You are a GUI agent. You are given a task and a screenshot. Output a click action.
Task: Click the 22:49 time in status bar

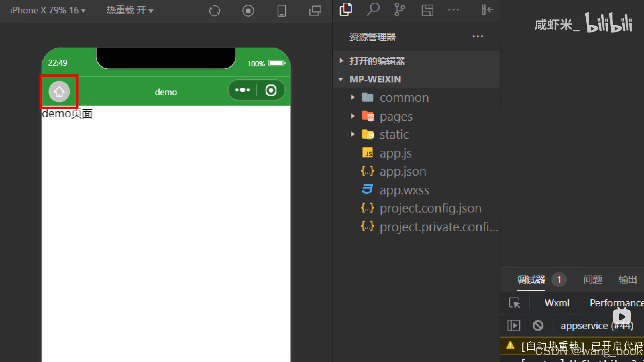click(58, 63)
